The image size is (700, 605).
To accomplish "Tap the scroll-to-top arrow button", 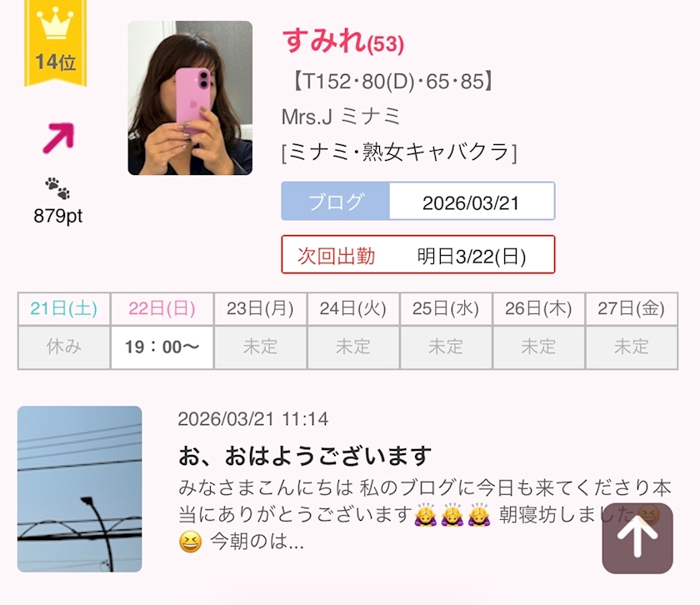I will click(637, 538).
